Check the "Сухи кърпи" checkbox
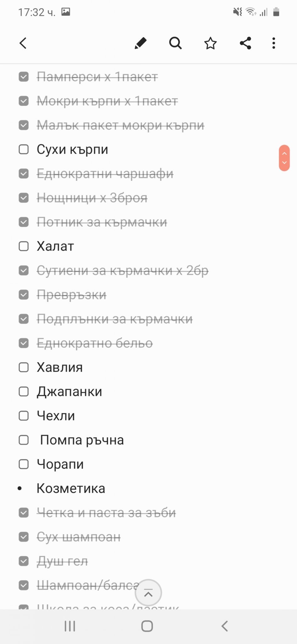This screenshot has height=644, width=297. [x=24, y=149]
